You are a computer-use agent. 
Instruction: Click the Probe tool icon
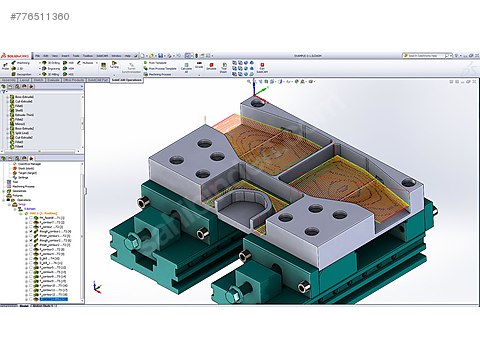5,65
